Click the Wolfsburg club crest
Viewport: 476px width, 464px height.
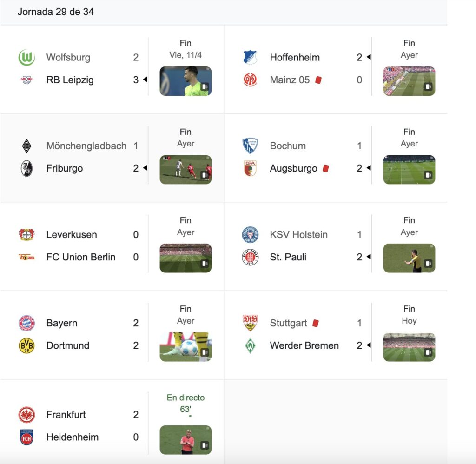26,57
